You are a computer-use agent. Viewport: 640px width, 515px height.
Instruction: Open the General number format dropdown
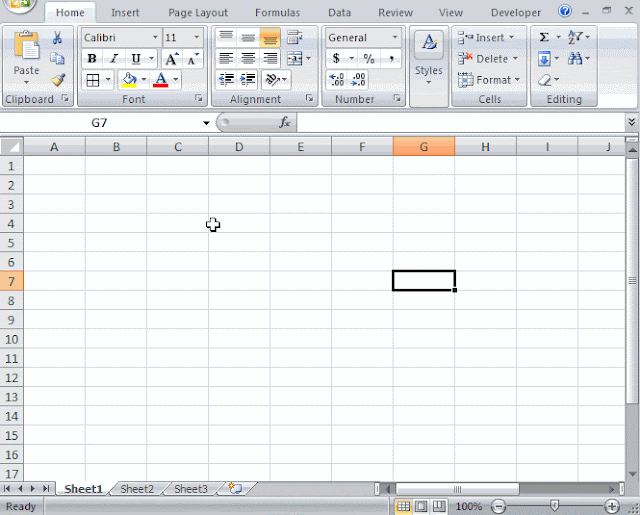395,38
